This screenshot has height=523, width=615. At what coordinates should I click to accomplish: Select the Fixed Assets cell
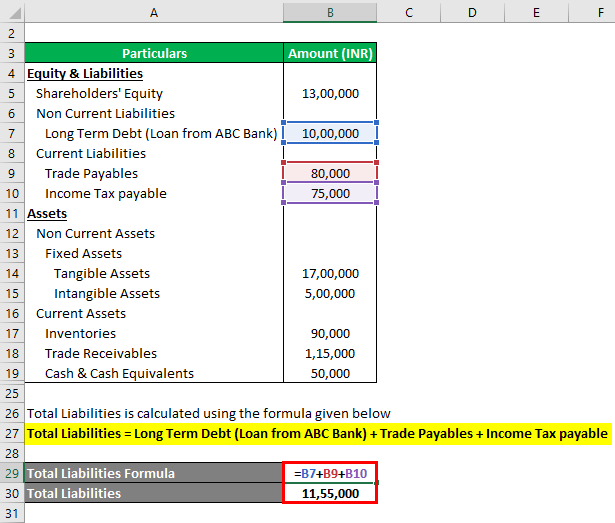click(x=154, y=253)
